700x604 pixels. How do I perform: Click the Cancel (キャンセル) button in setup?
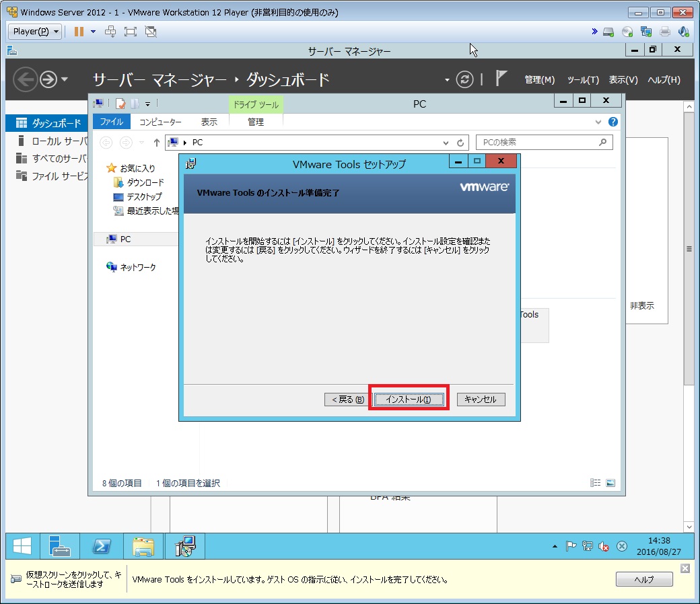(x=481, y=400)
